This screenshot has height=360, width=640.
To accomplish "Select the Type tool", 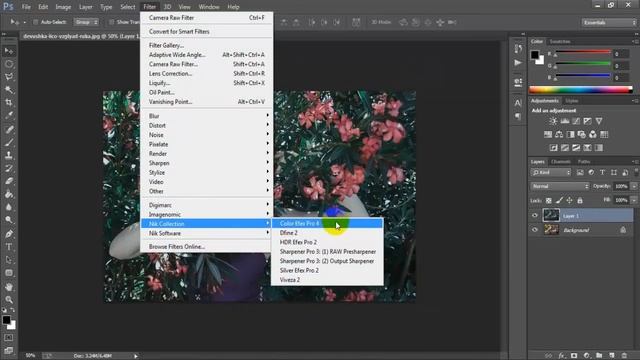I will pos(9,247).
